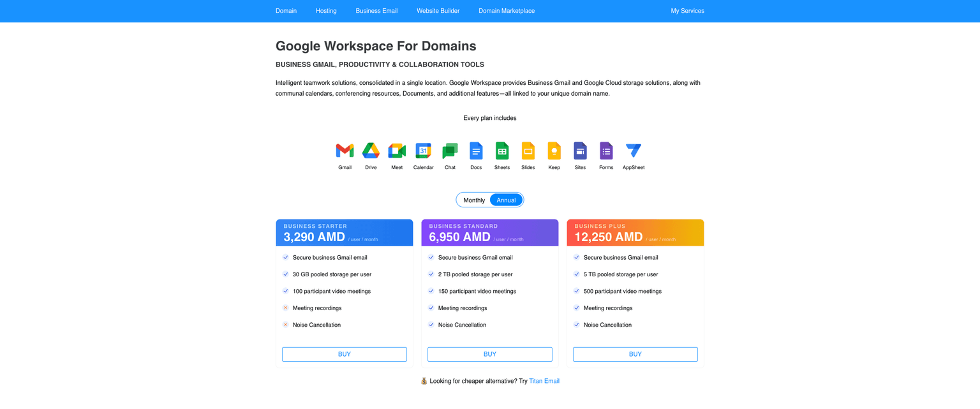Click checkmark beside Plus Noise Cancellation

click(x=576, y=325)
